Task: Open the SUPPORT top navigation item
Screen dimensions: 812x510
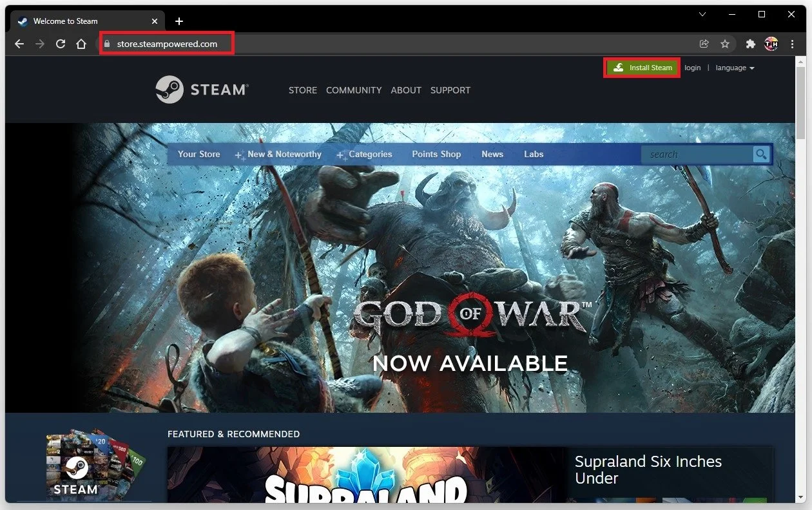Action: point(450,90)
